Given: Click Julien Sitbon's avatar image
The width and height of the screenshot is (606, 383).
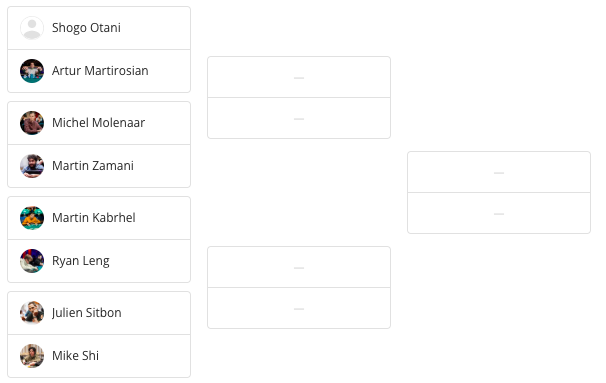Looking at the screenshot, I should [x=32, y=313].
